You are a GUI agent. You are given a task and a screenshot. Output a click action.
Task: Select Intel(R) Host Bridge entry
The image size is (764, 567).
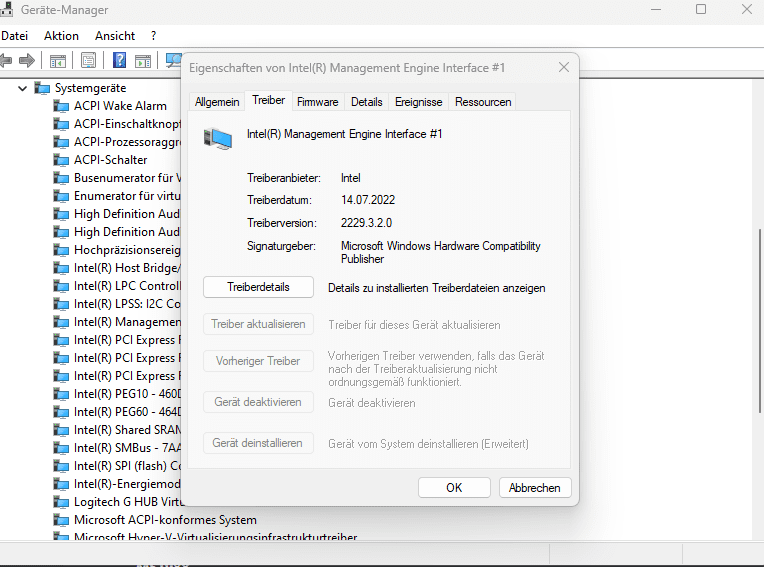click(x=127, y=268)
